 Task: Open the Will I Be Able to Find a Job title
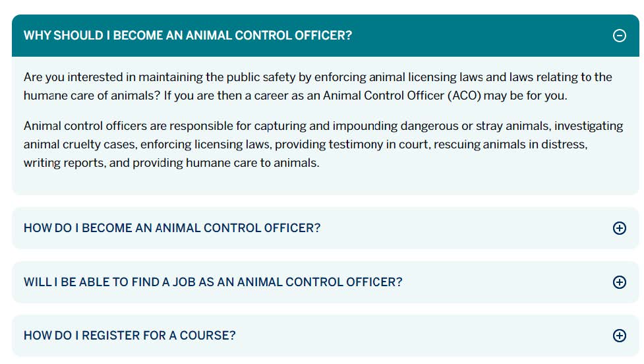(x=213, y=282)
